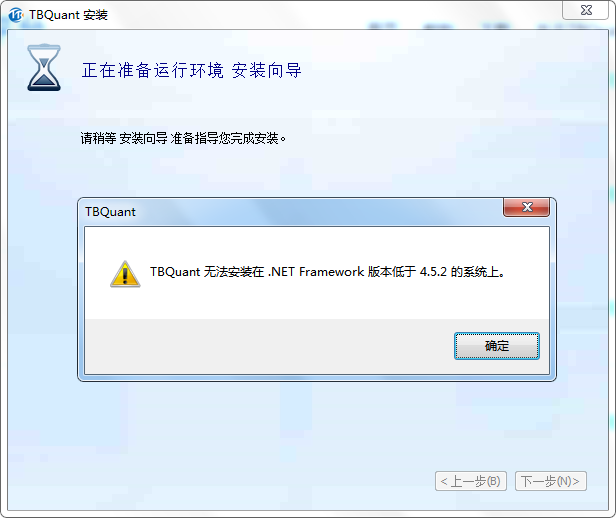616x518 pixels.
Task: Close the TBQuant 安装 installer window
Action: (x=586, y=10)
